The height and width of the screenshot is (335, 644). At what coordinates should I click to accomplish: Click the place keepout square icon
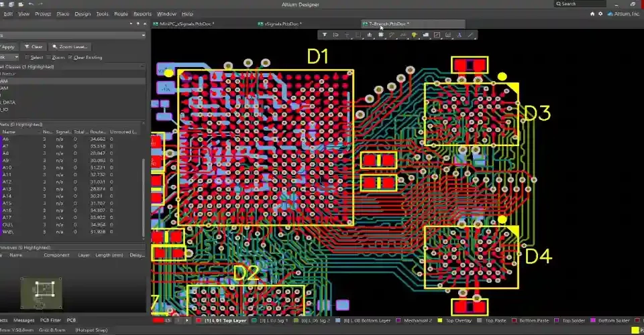click(437, 35)
